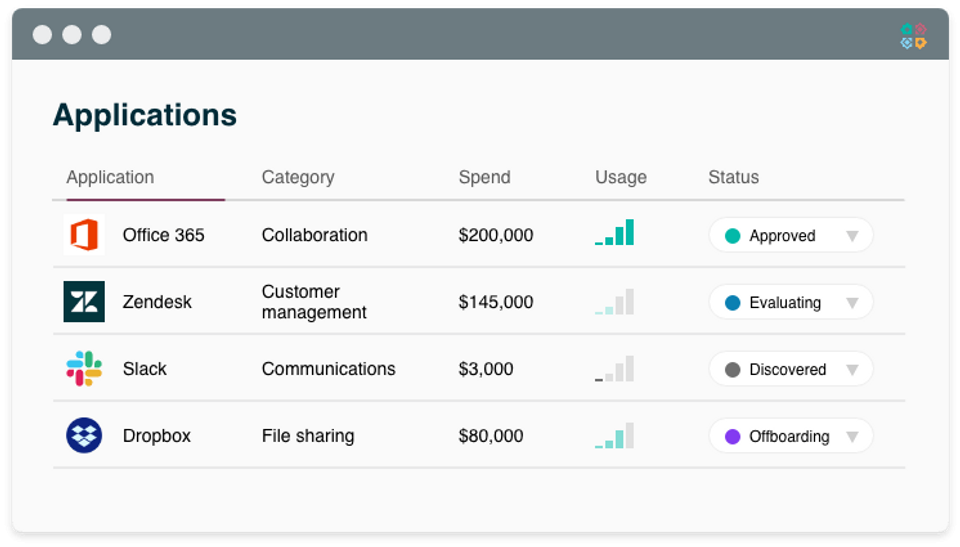Click Dropbox usage bars indicator
The width and height of the screenshot is (960, 547).
coord(614,436)
